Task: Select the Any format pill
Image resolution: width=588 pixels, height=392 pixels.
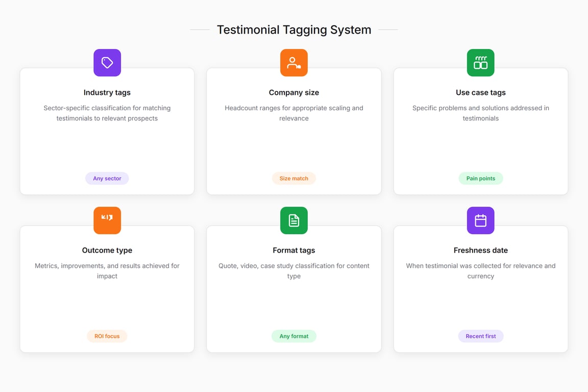Action: [293, 336]
